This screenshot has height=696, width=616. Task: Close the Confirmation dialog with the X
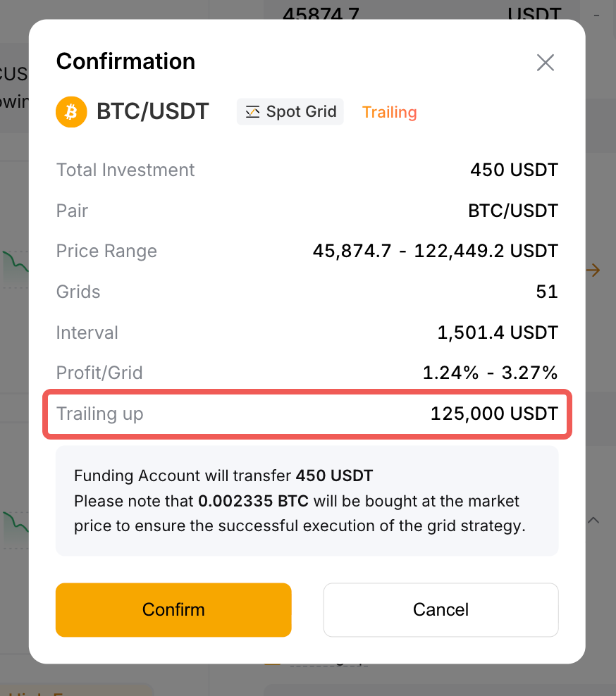coord(546,63)
